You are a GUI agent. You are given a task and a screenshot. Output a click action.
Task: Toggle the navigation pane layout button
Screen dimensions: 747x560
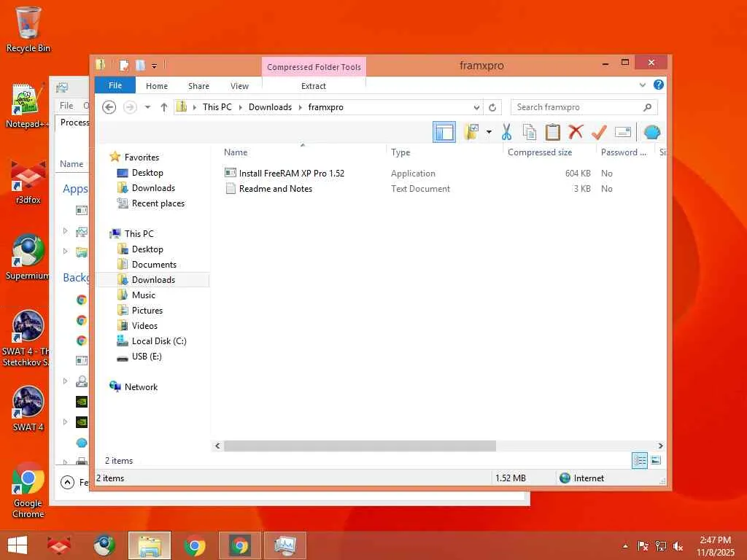[x=444, y=132]
